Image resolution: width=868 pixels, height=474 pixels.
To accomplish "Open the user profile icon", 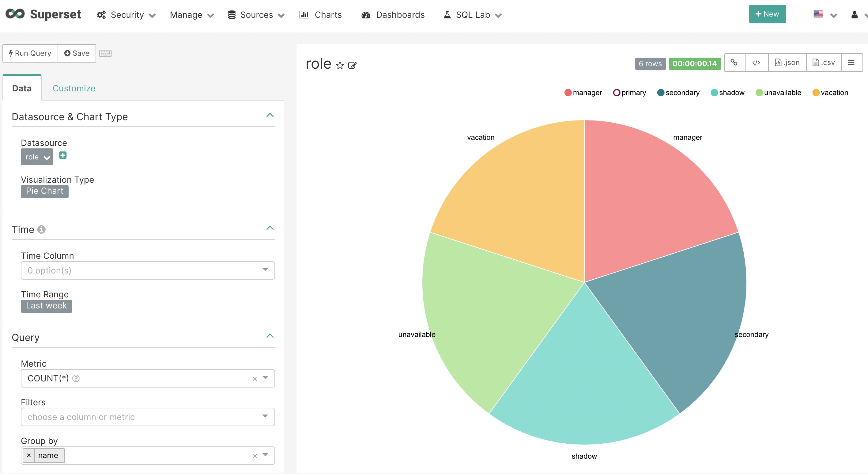I will tap(854, 15).
